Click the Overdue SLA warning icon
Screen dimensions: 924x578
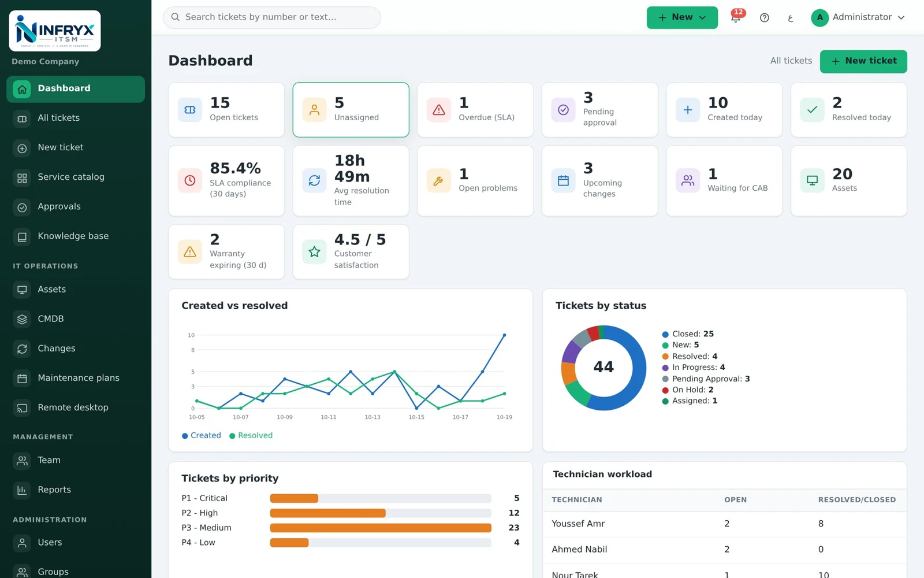[439, 110]
